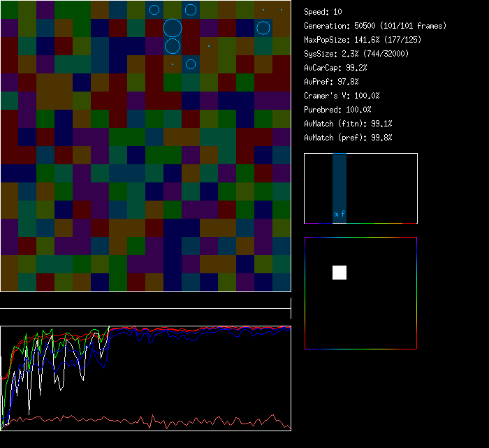Select the circle directly beneath the largest circle
489x448 pixels.
pos(173,47)
